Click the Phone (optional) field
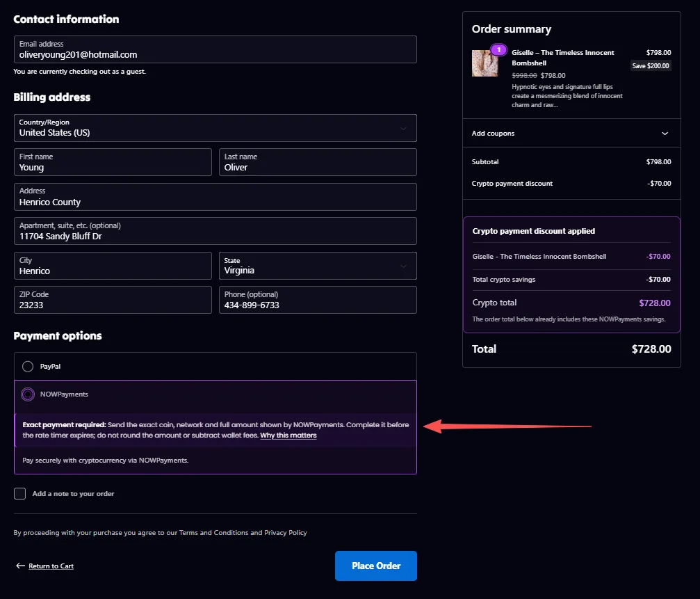Image resolution: width=700 pixels, height=599 pixels. [x=318, y=300]
